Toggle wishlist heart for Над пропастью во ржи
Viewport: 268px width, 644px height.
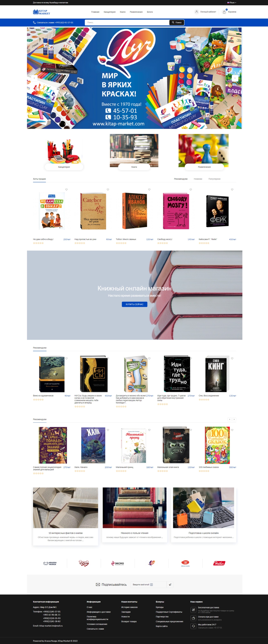[108, 190]
